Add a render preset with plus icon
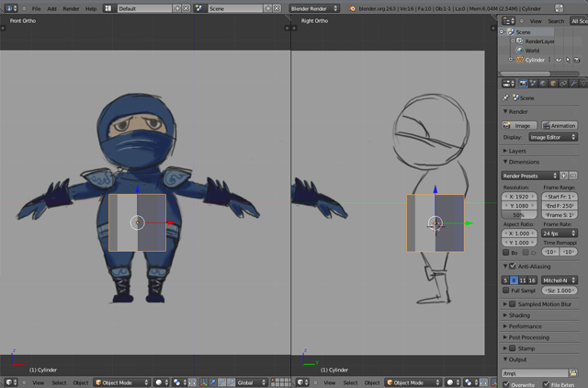588x388 pixels. pyautogui.click(x=563, y=176)
